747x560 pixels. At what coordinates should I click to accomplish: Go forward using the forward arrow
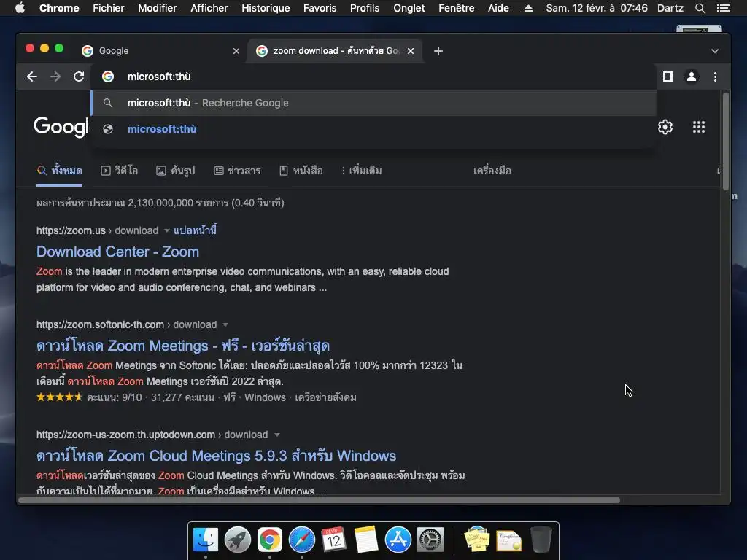click(x=55, y=77)
